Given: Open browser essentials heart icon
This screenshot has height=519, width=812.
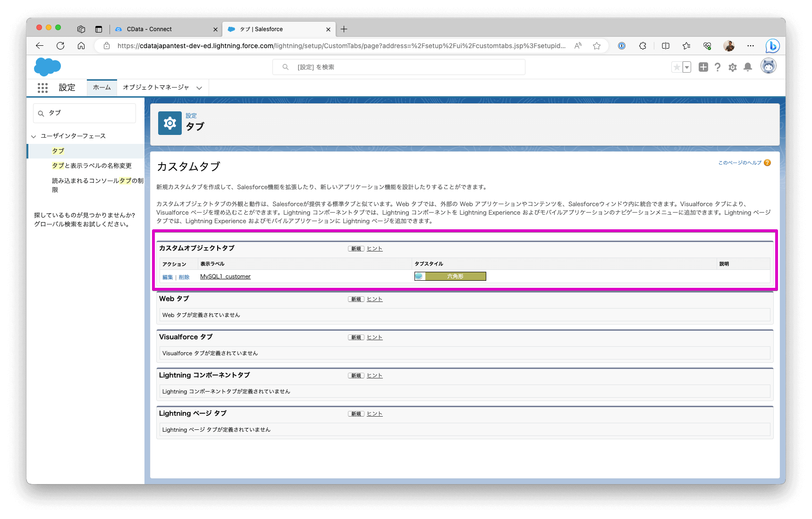Looking at the screenshot, I should click(707, 46).
